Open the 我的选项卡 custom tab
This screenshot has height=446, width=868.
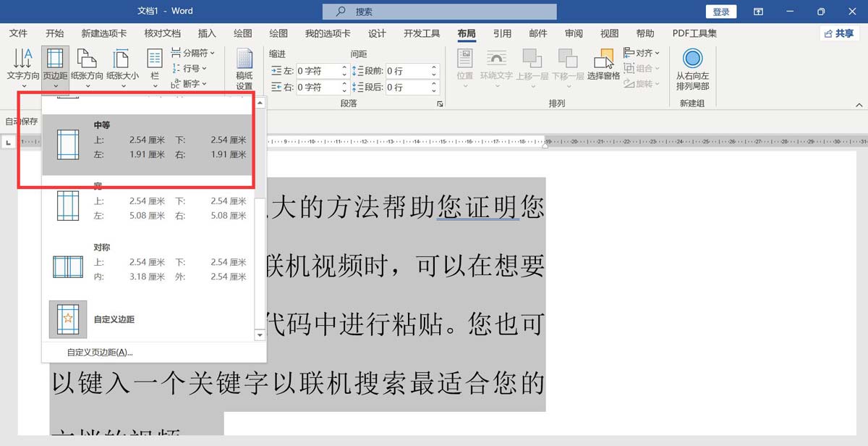(x=328, y=33)
